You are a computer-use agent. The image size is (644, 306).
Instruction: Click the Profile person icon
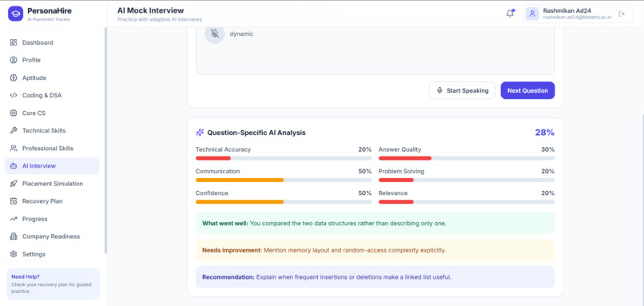[14, 60]
